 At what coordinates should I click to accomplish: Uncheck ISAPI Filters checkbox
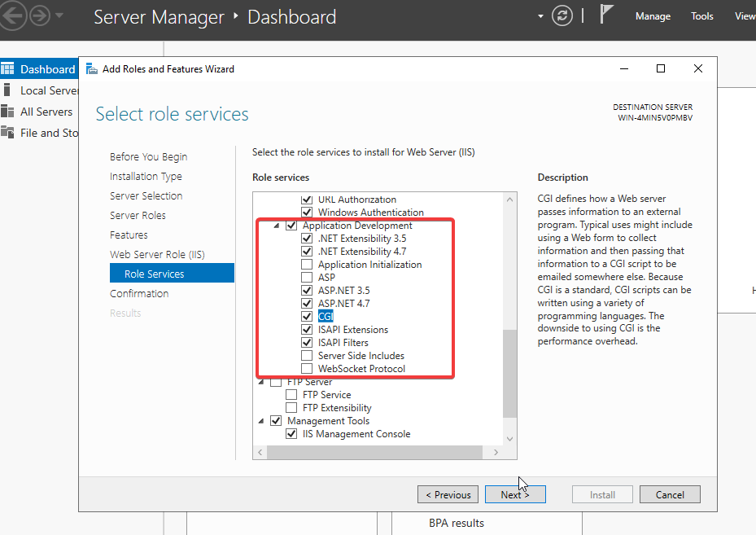tap(307, 343)
